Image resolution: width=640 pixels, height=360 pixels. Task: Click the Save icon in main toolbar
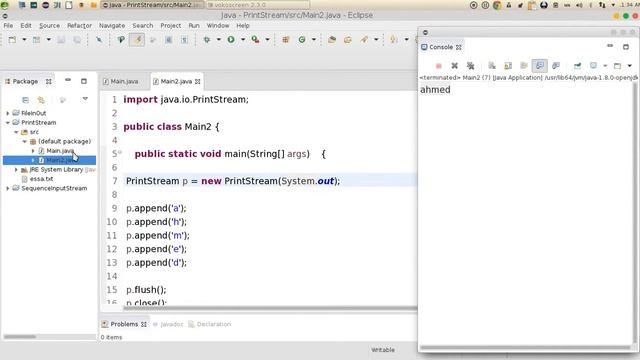tap(61, 40)
